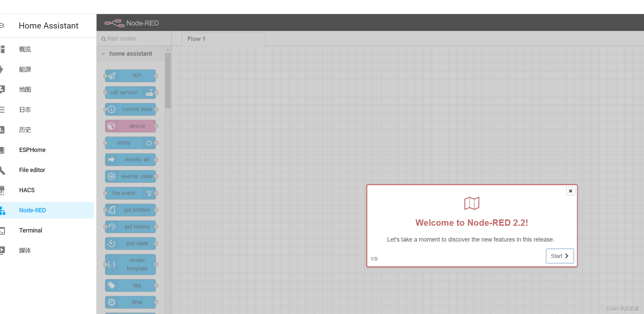
Task: Click the Node-RED logo in the header
Action: 114,23
